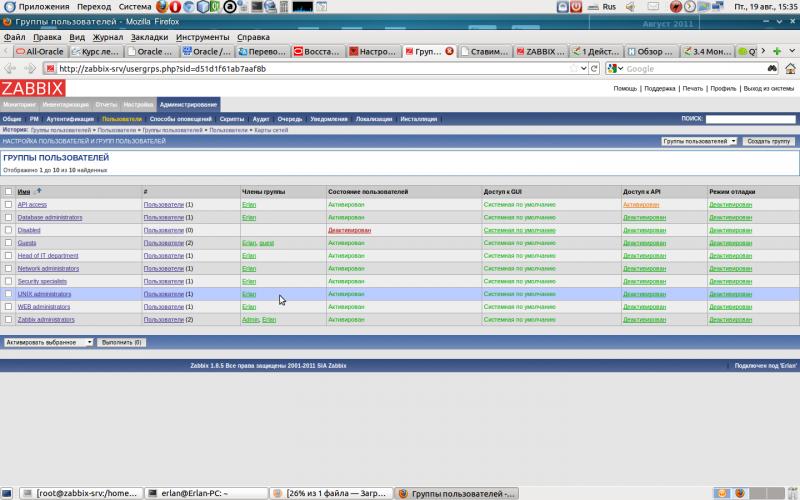
Task: Click the Профиль link
Action: point(723,88)
